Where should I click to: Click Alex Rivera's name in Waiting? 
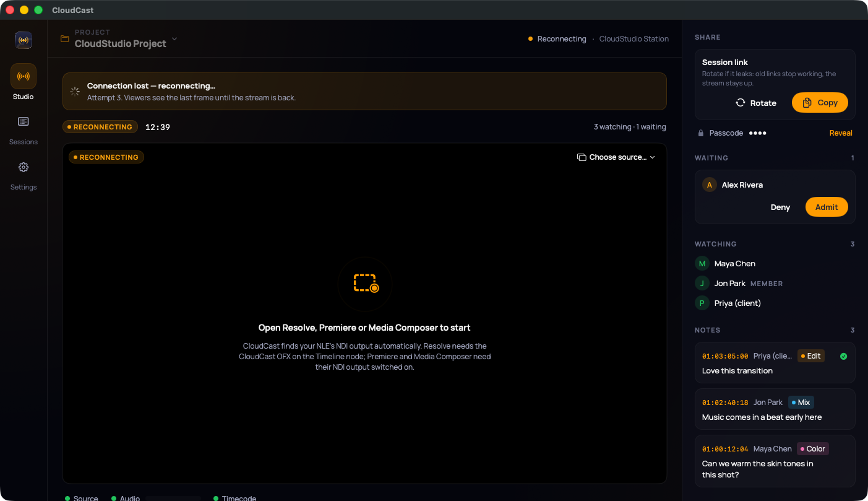pyautogui.click(x=742, y=185)
